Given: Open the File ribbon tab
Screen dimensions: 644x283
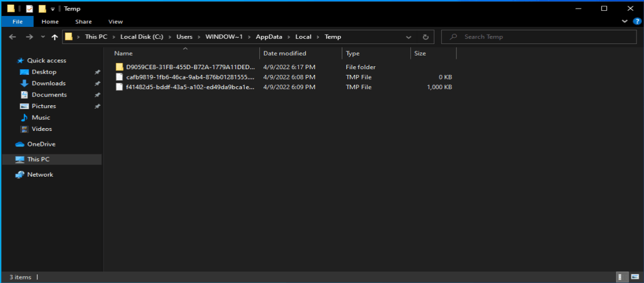Looking at the screenshot, I should [x=17, y=21].
